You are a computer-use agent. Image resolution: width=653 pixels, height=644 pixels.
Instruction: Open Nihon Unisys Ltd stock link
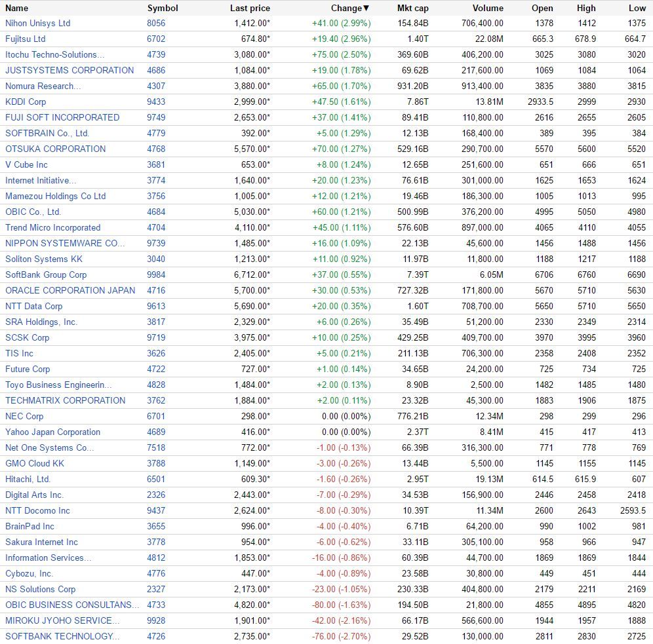[37, 24]
